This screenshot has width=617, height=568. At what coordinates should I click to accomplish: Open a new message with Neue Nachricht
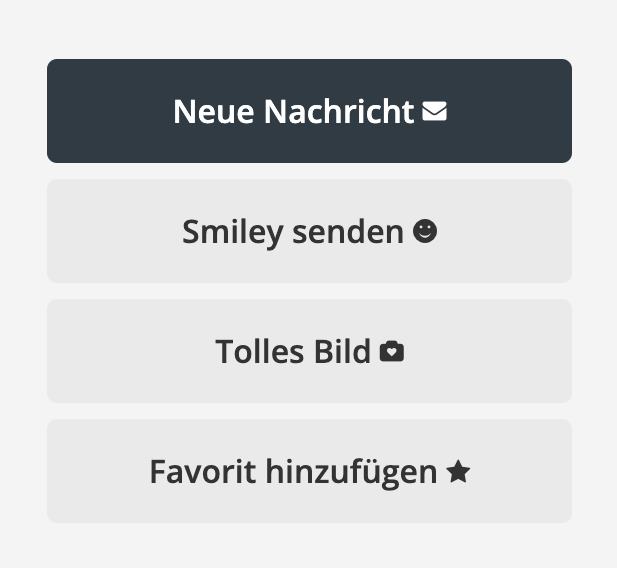pos(309,111)
